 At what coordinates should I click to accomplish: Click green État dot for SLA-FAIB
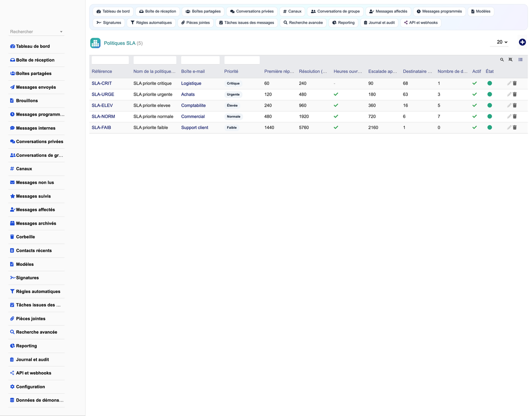click(489, 128)
